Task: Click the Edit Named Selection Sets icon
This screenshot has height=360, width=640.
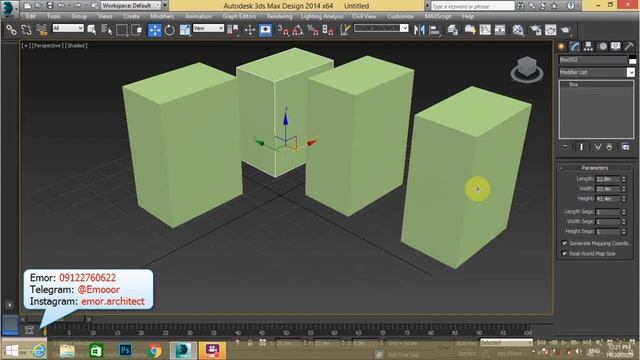Action: 345,30
